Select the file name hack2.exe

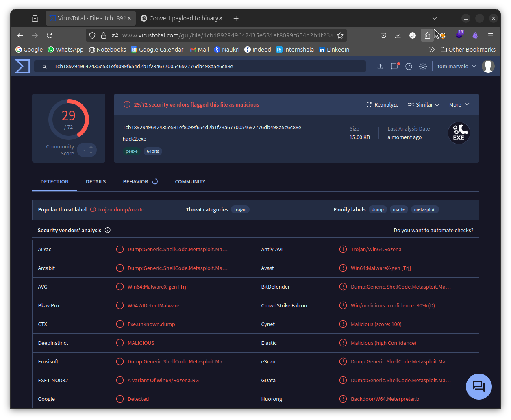point(135,139)
